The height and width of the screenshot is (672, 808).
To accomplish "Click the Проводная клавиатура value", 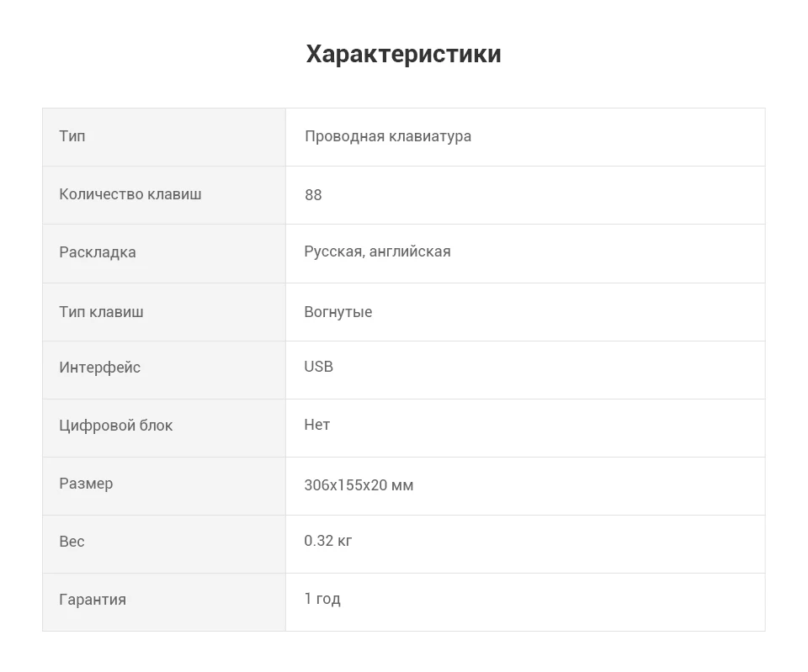I will click(x=388, y=136).
